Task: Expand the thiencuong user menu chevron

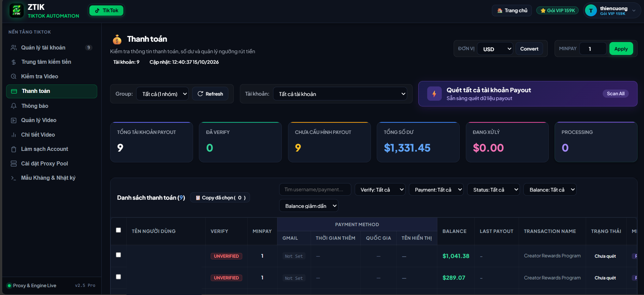Action: (x=634, y=11)
